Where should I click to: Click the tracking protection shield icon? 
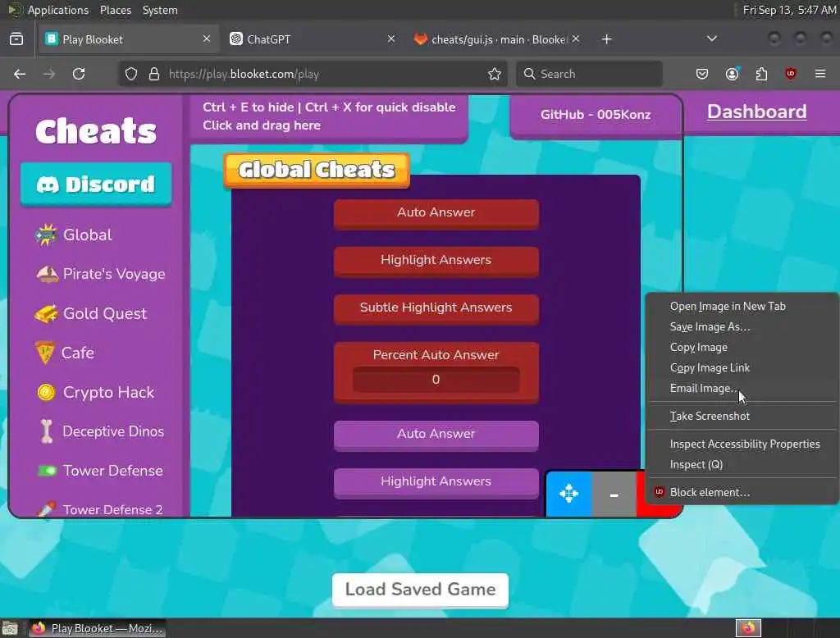pyautogui.click(x=130, y=74)
